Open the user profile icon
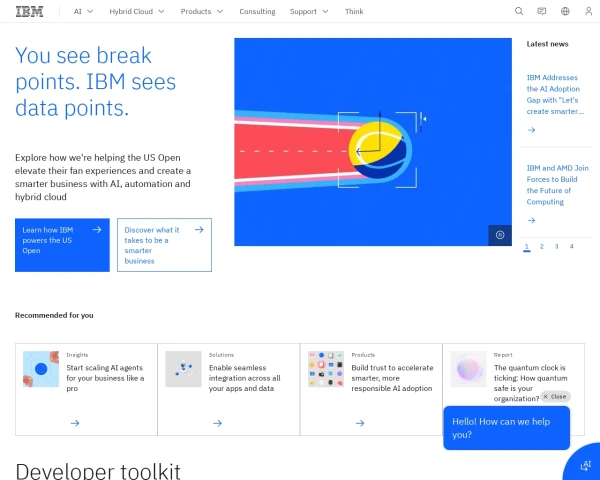The image size is (600, 480). point(589,12)
